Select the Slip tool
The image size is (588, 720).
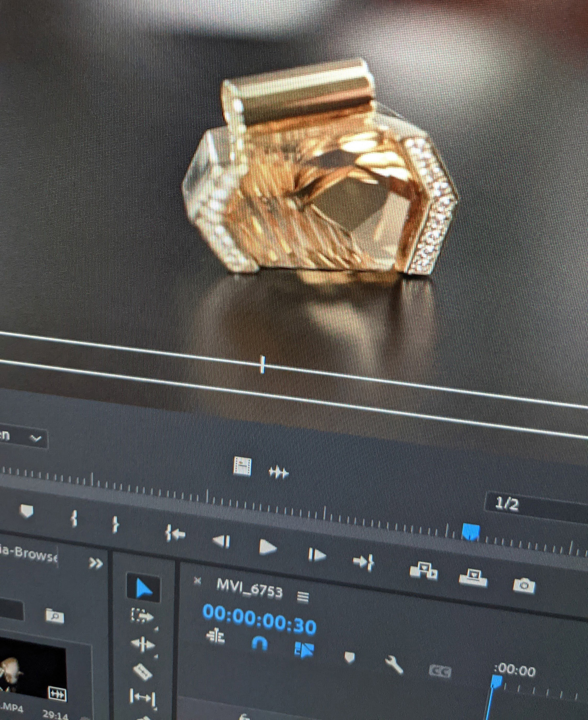tap(142, 698)
